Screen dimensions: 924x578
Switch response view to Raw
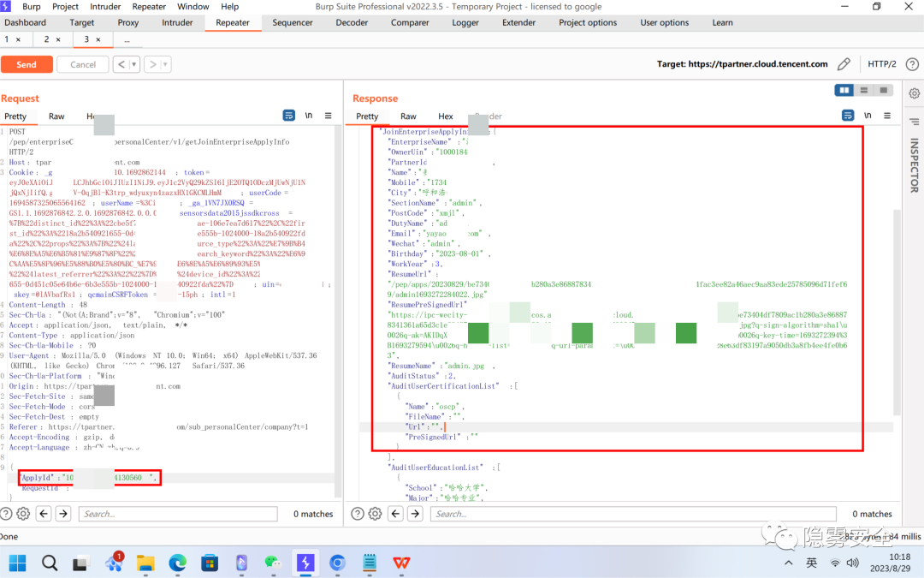pyautogui.click(x=408, y=116)
